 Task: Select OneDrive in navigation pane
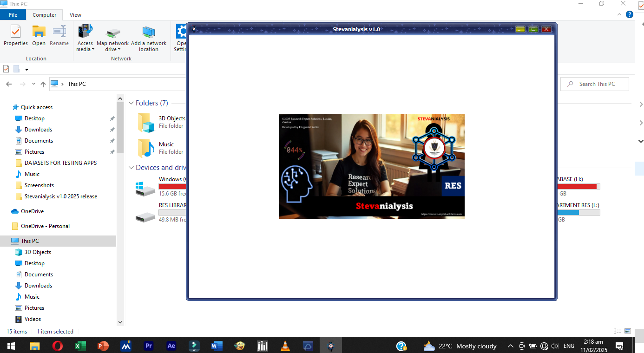pos(32,211)
